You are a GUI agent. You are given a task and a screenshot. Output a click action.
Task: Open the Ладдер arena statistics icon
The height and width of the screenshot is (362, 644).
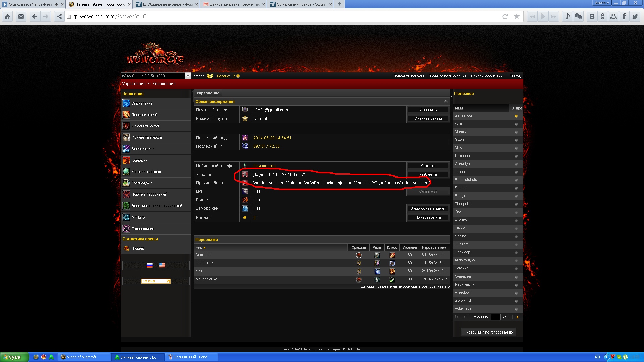point(126,248)
